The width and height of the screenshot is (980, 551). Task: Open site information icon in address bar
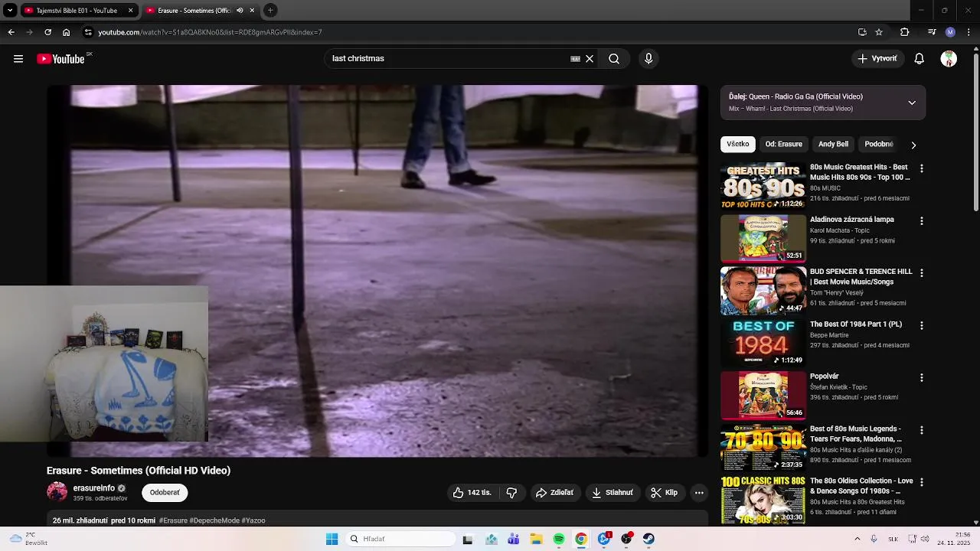[x=88, y=32]
